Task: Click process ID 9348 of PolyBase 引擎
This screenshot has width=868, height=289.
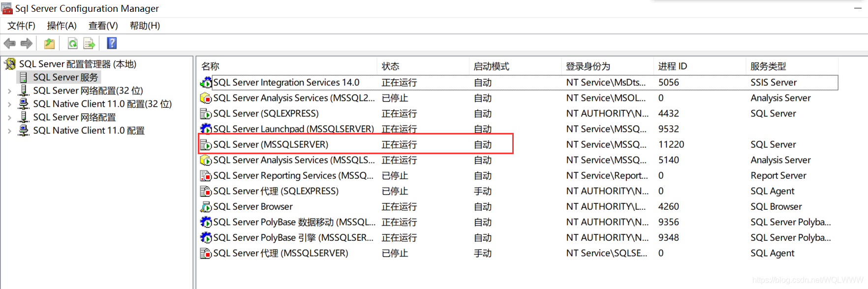Action: (x=669, y=238)
